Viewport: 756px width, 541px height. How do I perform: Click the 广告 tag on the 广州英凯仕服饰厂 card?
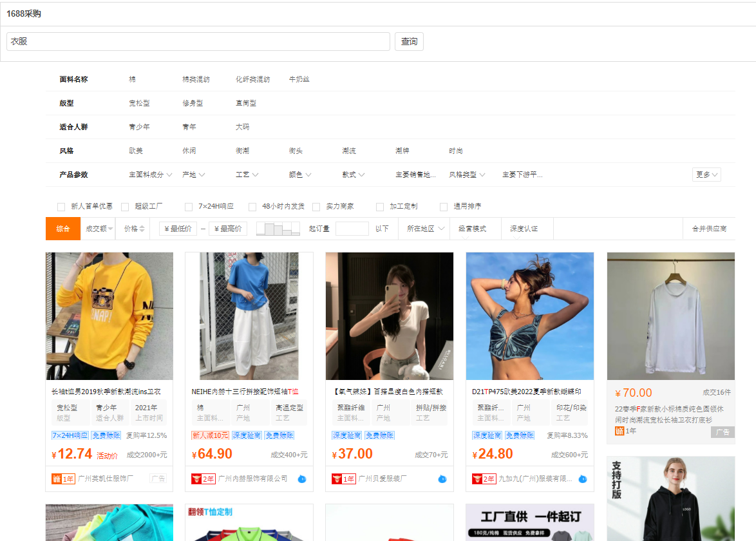point(158,479)
